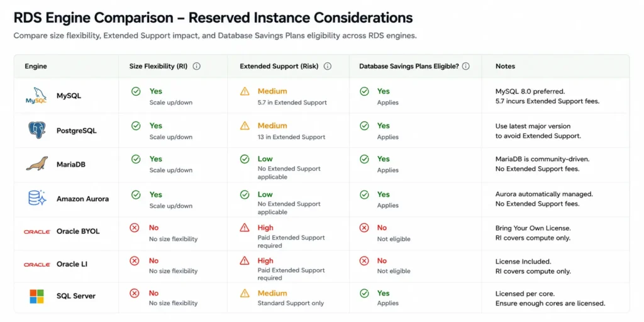Click the Engine column header
The width and height of the screenshot is (644, 322).
click(x=36, y=66)
